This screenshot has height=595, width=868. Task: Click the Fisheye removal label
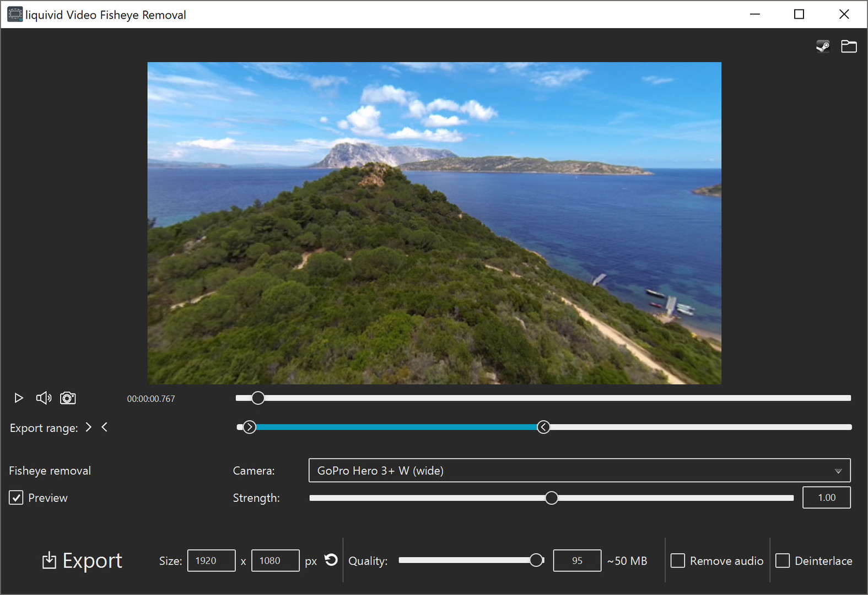50,470
